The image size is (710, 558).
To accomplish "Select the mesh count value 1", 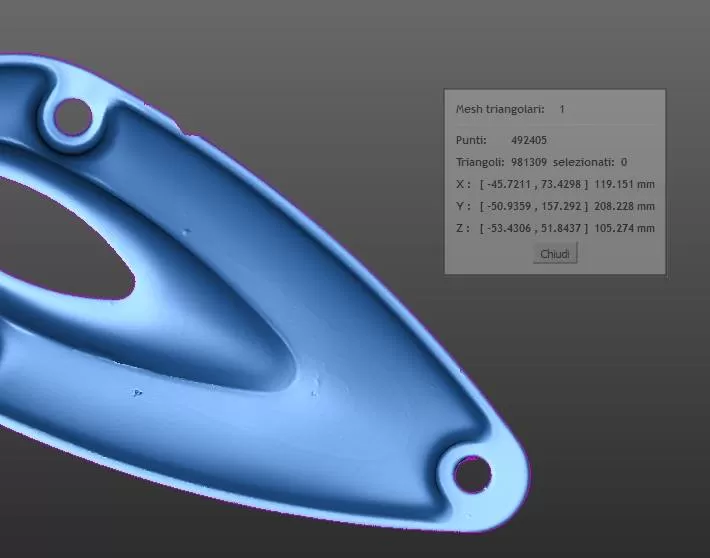I will 562,109.
